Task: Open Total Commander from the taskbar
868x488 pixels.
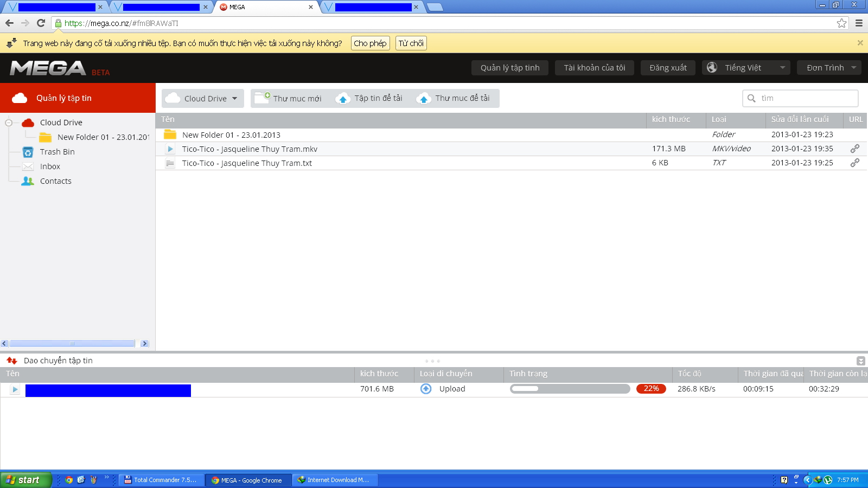Action: coord(161,480)
